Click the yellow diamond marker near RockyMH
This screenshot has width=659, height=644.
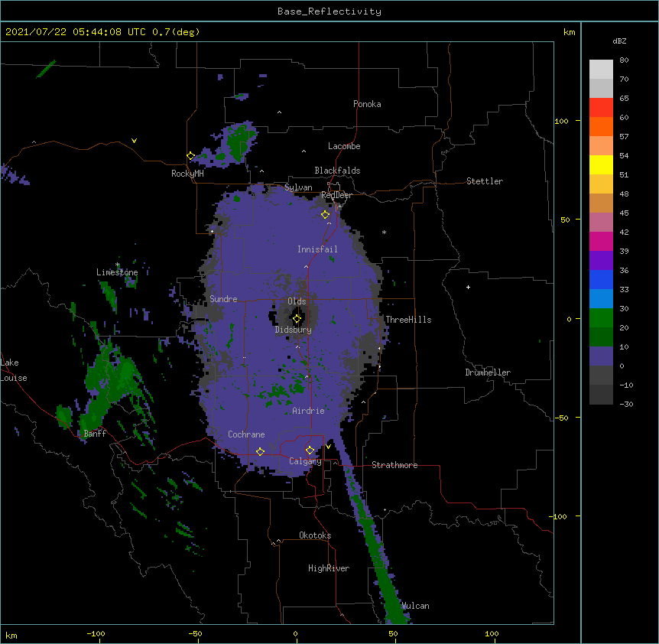click(x=190, y=156)
